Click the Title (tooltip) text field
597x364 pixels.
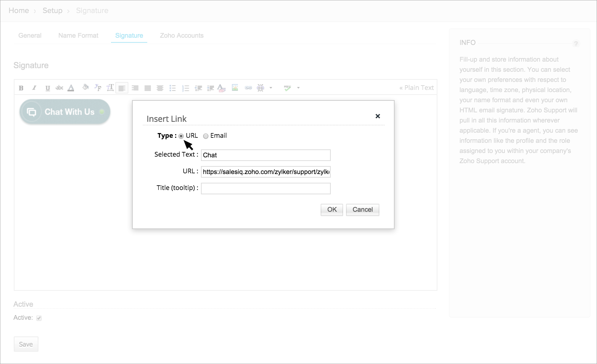click(265, 189)
